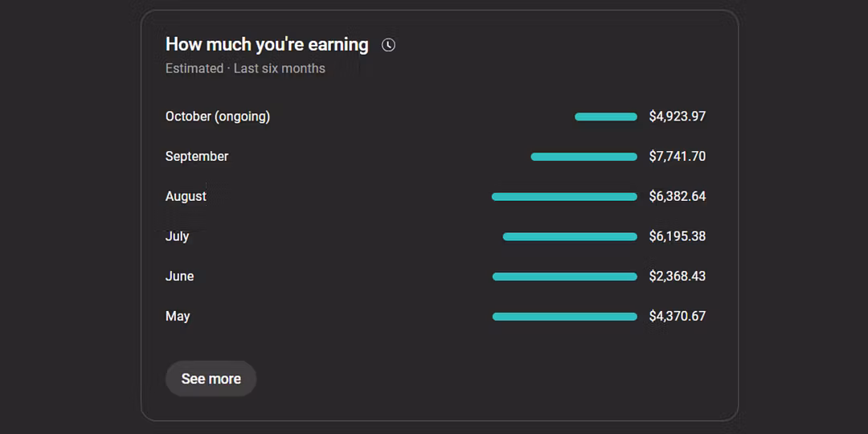Click the $7,741.70 earnings amount
868x434 pixels.
pyautogui.click(x=678, y=157)
